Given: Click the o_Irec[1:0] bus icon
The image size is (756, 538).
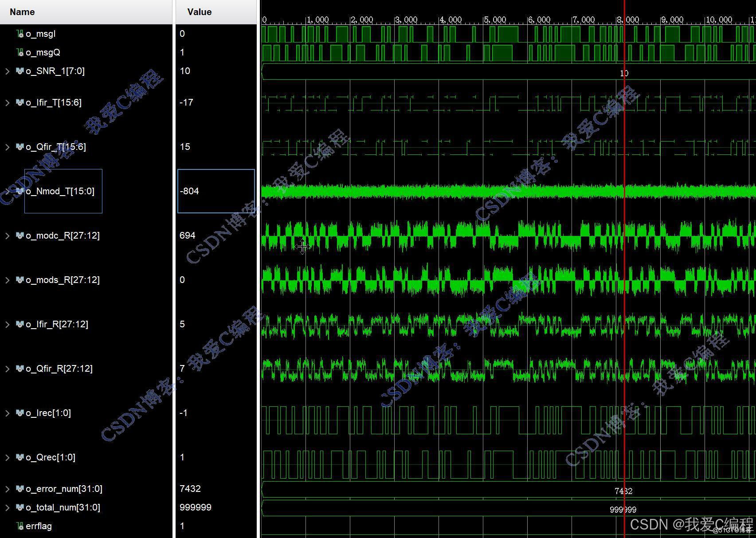Looking at the screenshot, I should [x=20, y=413].
